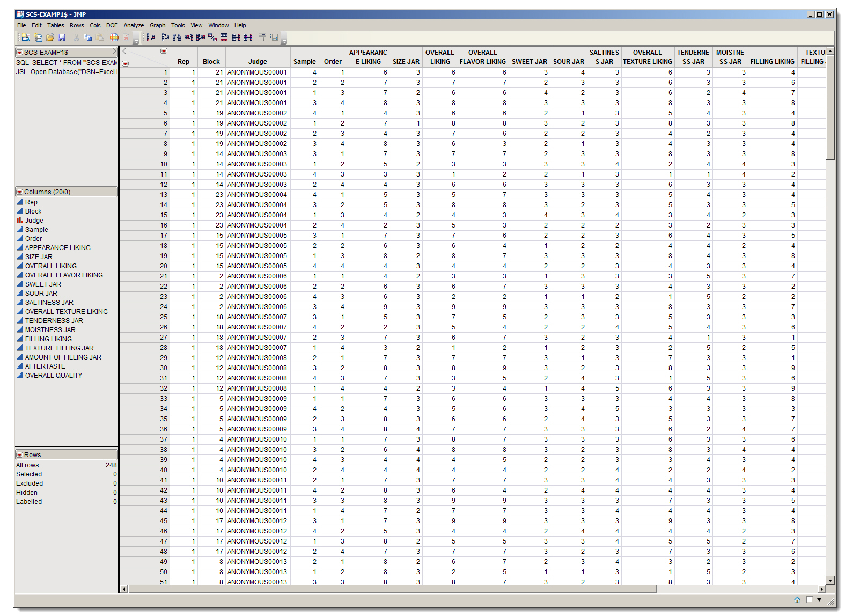Click the Judge cell ANONYMOUS00007 in row 26
Viewport: 845px width, 616px height.
(x=257, y=327)
